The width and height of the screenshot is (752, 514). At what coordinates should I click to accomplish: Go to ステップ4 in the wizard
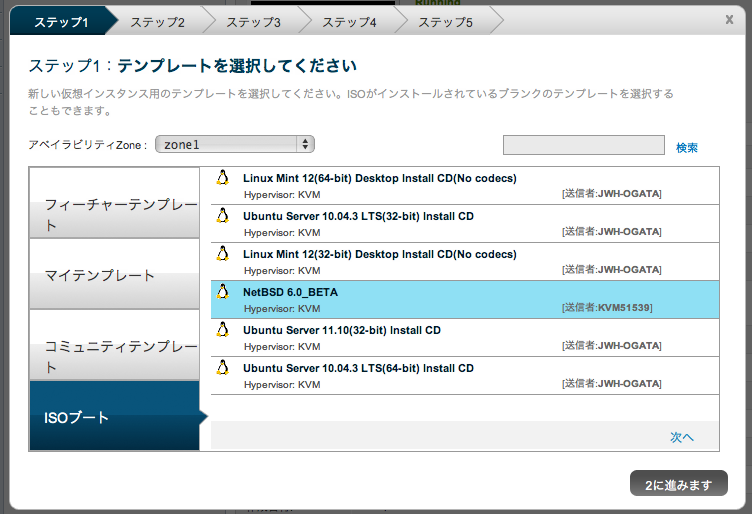point(349,22)
